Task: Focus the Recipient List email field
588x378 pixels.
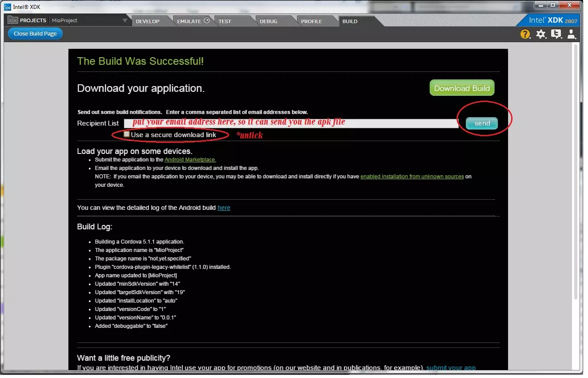Action: pos(291,123)
